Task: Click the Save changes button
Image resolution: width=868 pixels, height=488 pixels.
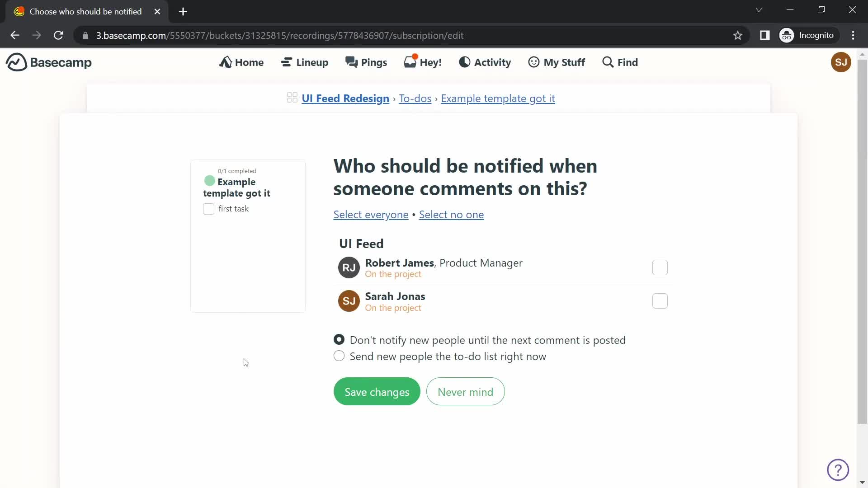Action: click(377, 392)
